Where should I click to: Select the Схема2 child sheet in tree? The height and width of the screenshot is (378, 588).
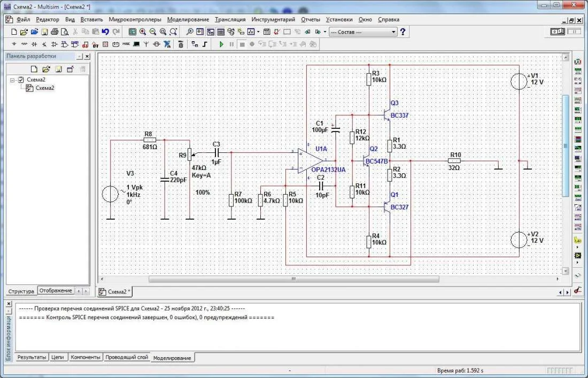pyautogui.click(x=45, y=88)
